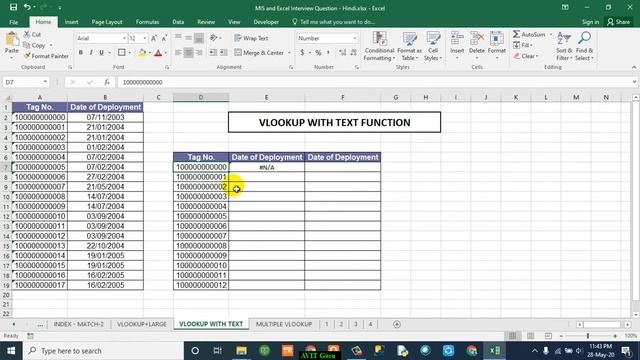This screenshot has width=640, height=360.
Task: Switch to Insert ribbon tab
Action: coord(71,22)
